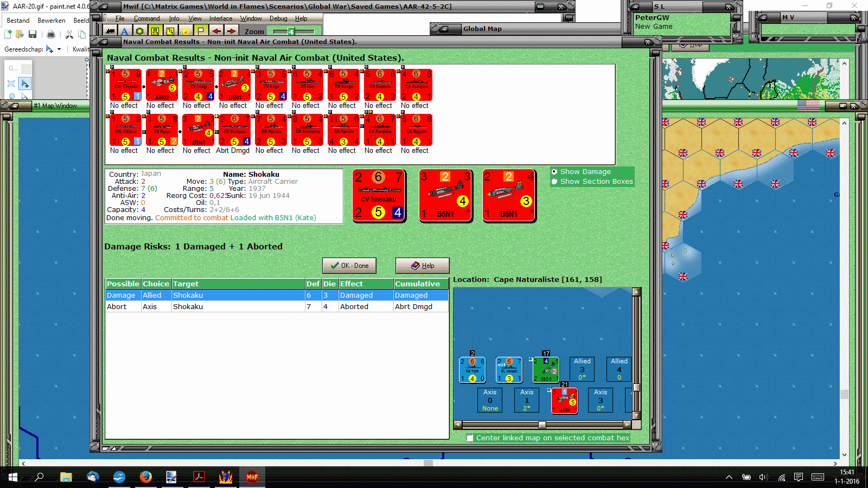The height and width of the screenshot is (488, 868).
Task: Click the taskbar volume icon
Action: (x=763, y=477)
